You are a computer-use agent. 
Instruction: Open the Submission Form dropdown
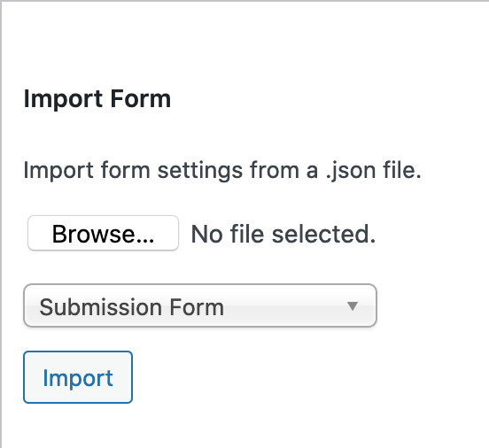(200, 305)
